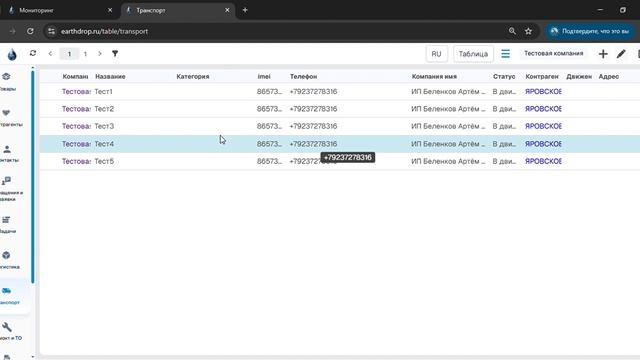
Task: Change language with the RU button
Action: (x=436, y=53)
